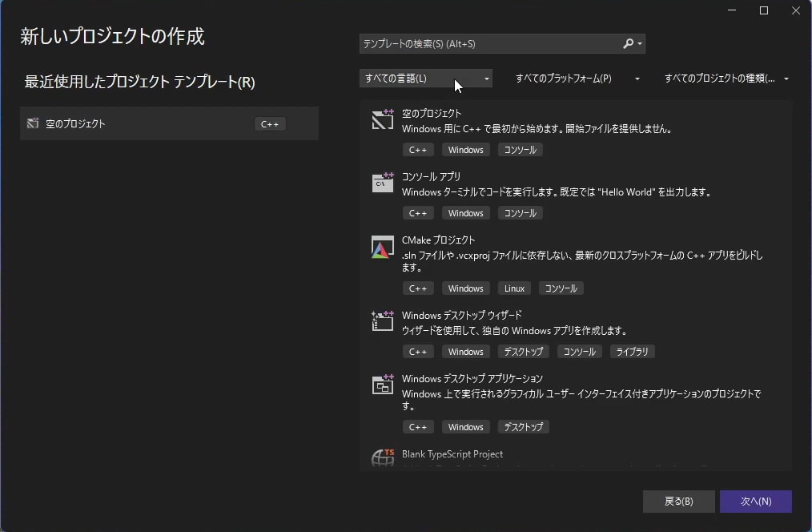Minimize the dialog window
This screenshot has width=812, height=532.
[x=732, y=10]
